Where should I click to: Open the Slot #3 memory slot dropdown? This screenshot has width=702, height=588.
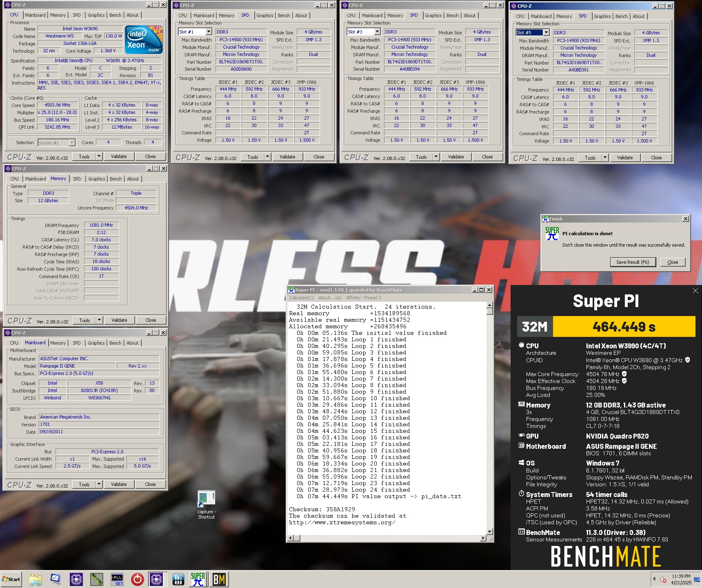pyautogui.click(x=377, y=32)
